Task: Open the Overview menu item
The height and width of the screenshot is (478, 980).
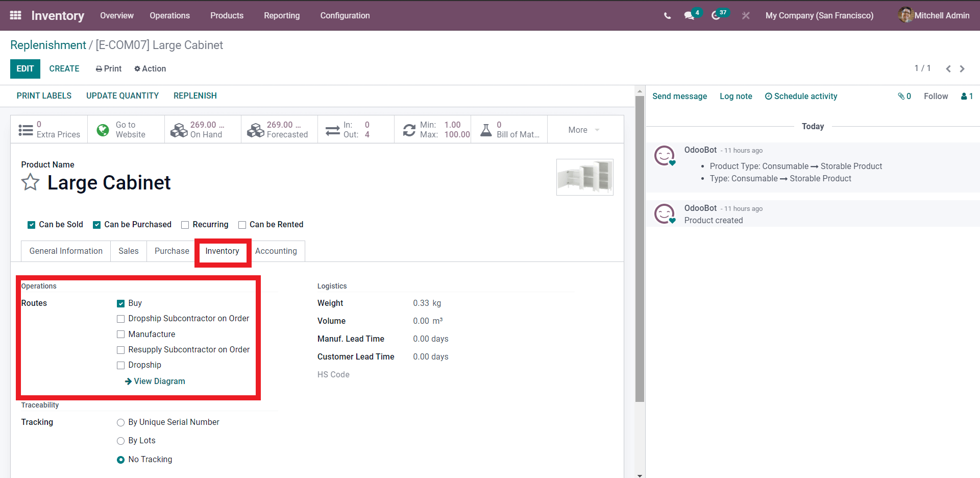Action: point(117,15)
